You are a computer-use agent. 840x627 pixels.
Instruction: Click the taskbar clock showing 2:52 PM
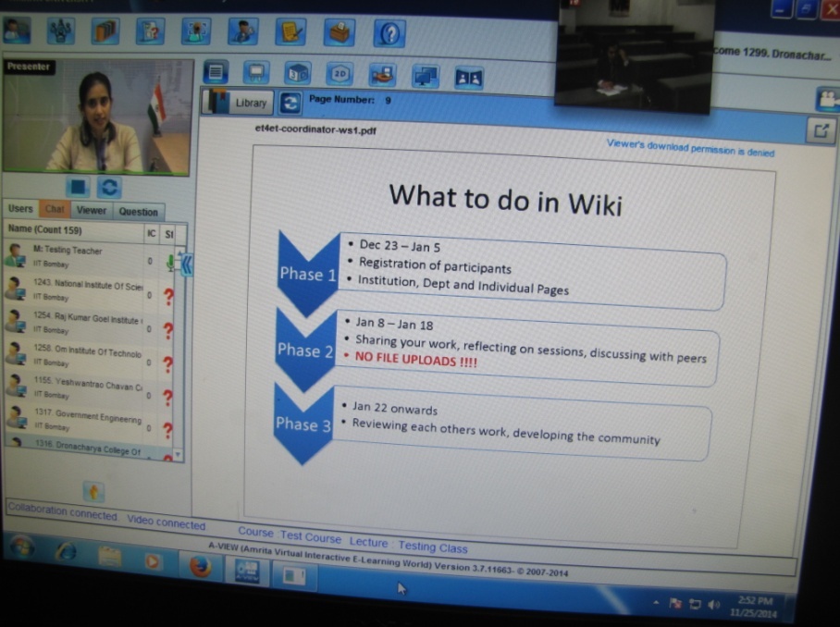[754, 606]
